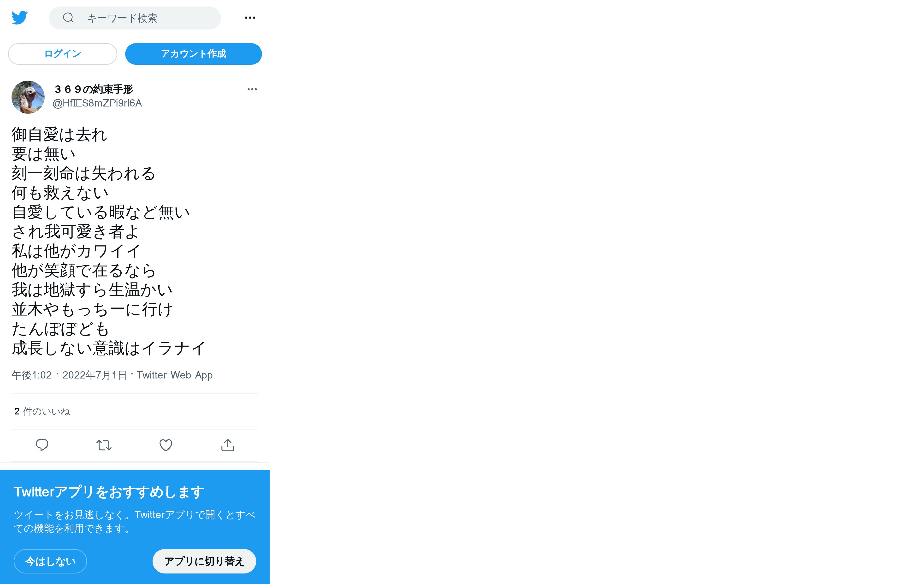Click the Twitter Web App source link
Viewport: 924px width, 585px height.
(175, 375)
